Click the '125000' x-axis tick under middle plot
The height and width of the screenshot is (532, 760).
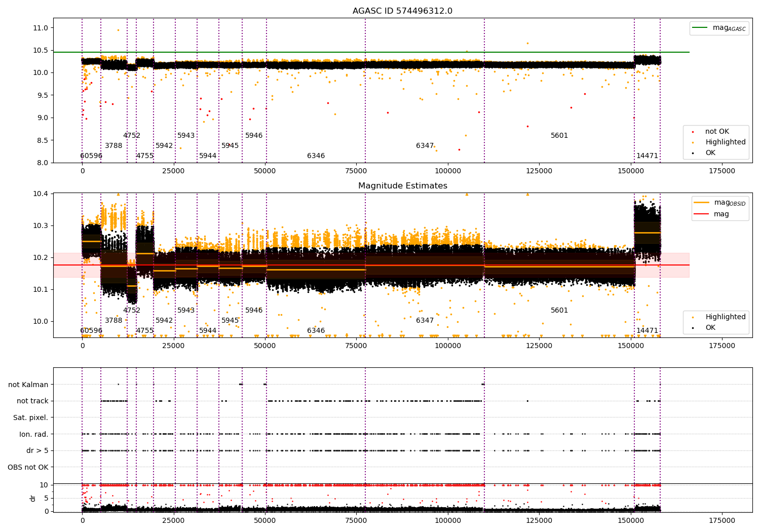pyautogui.click(x=539, y=346)
